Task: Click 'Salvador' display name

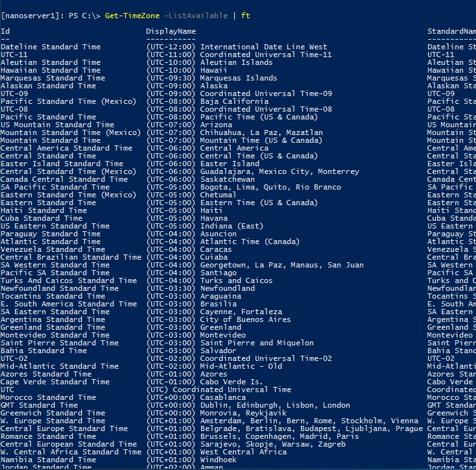Action: (218, 351)
